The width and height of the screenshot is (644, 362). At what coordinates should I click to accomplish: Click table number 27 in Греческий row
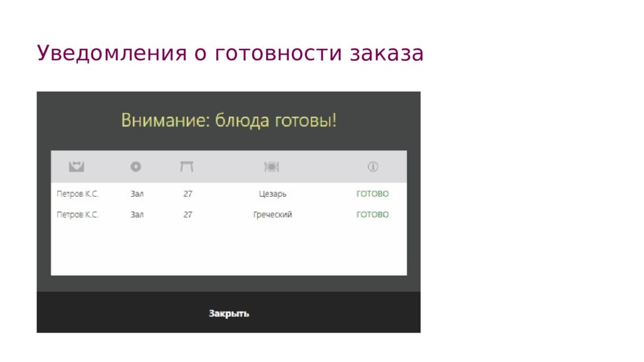[x=187, y=214]
